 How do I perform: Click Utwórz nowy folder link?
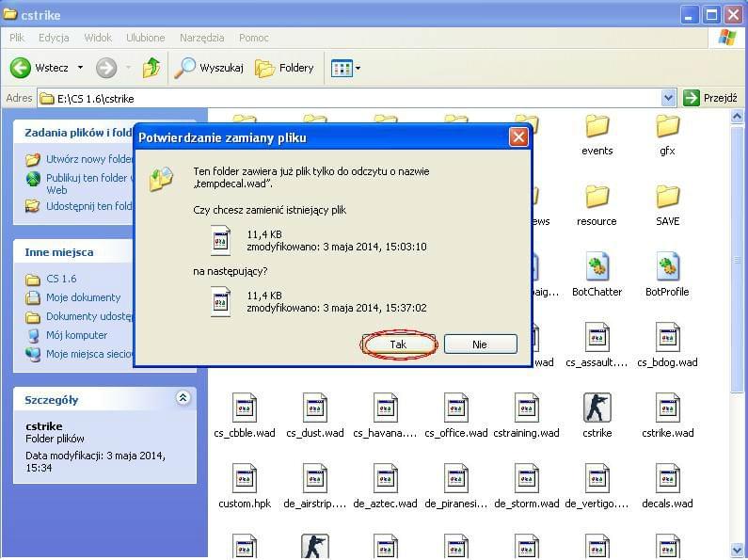point(80,159)
